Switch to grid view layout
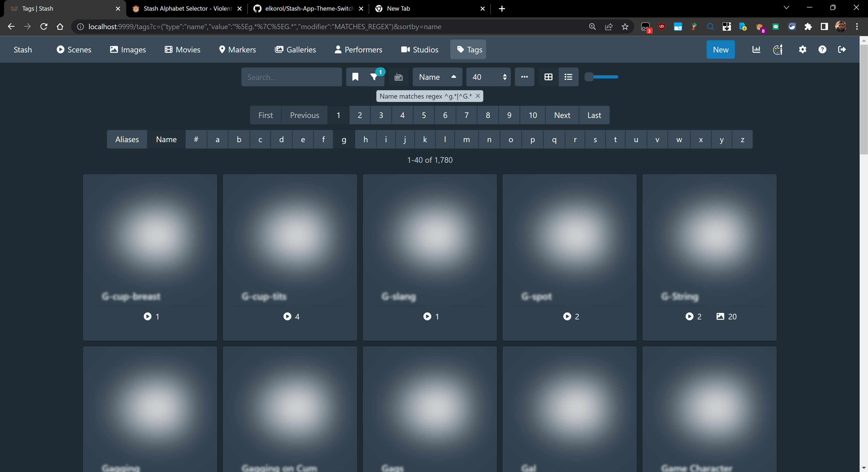Viewport: 868px width, 472px height. [548, 77]
